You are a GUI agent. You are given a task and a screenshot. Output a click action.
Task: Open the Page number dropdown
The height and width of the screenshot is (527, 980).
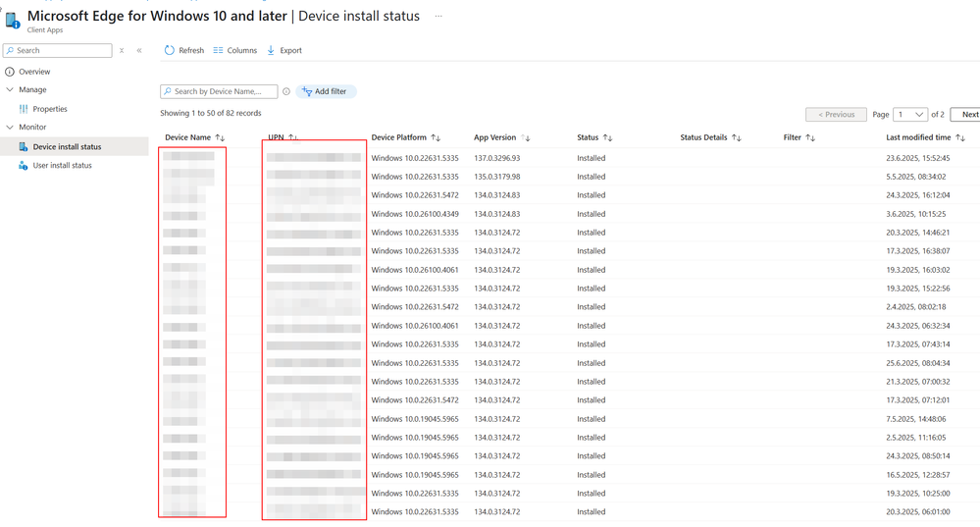[x=910, y=115]
